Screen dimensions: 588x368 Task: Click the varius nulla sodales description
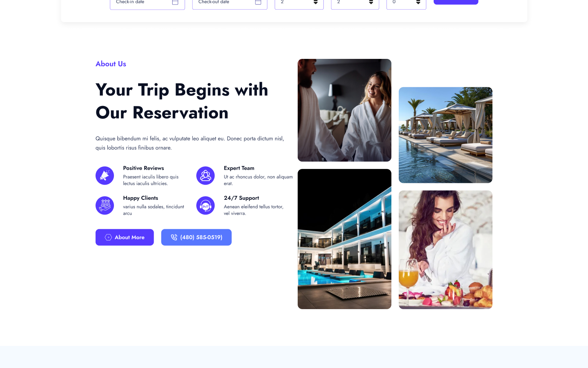[154, 210]
